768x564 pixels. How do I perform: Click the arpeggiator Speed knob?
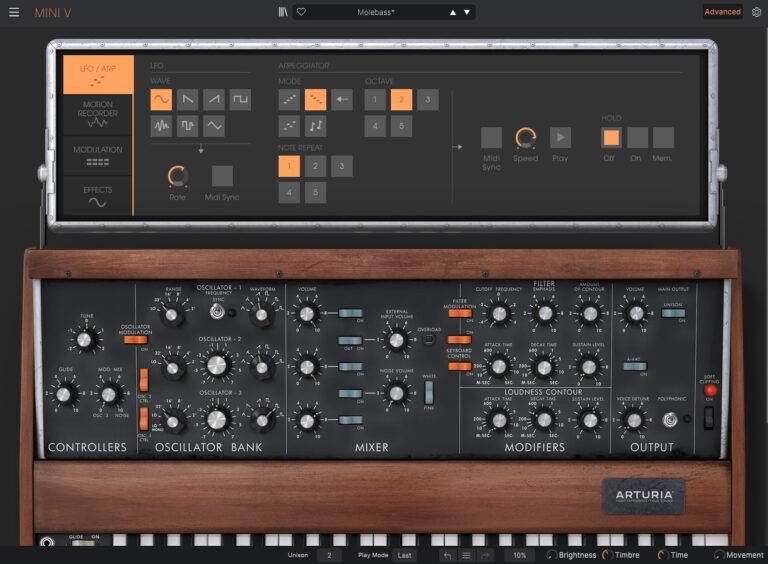click(526, 139)
